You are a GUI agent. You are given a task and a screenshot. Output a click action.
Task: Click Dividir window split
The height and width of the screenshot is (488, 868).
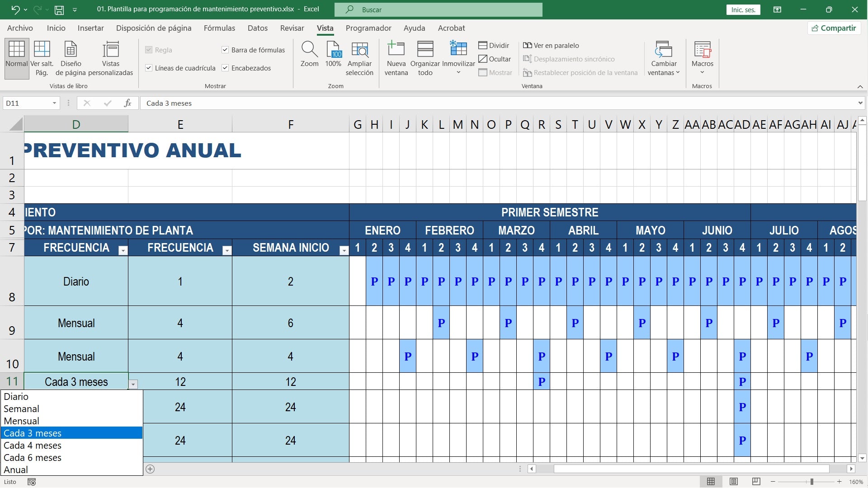(x=494, y=45)
